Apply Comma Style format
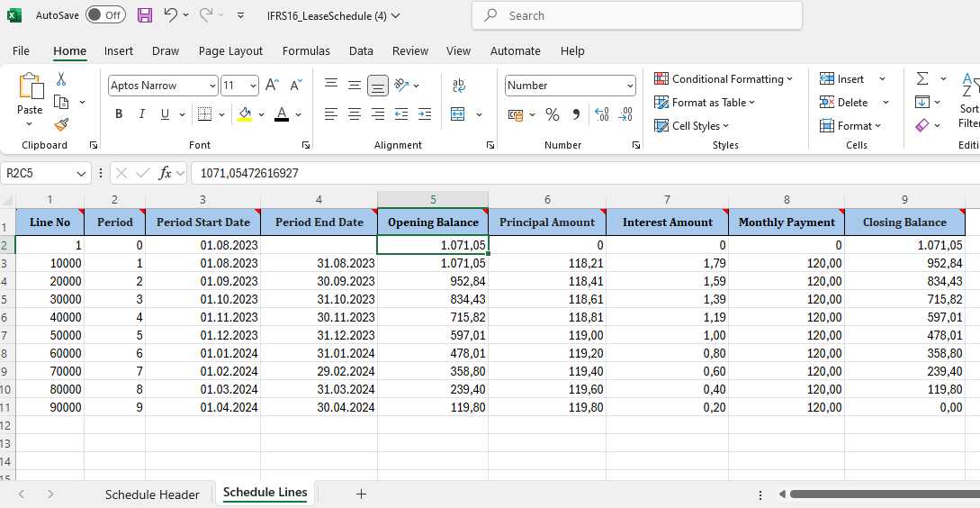 pyautogui.click(x=576, y=114)
